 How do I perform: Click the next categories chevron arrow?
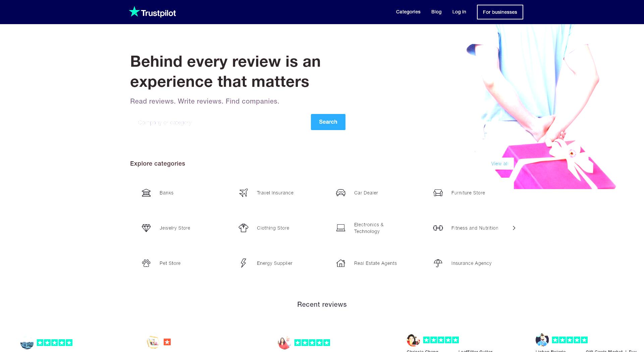(514, 228)
